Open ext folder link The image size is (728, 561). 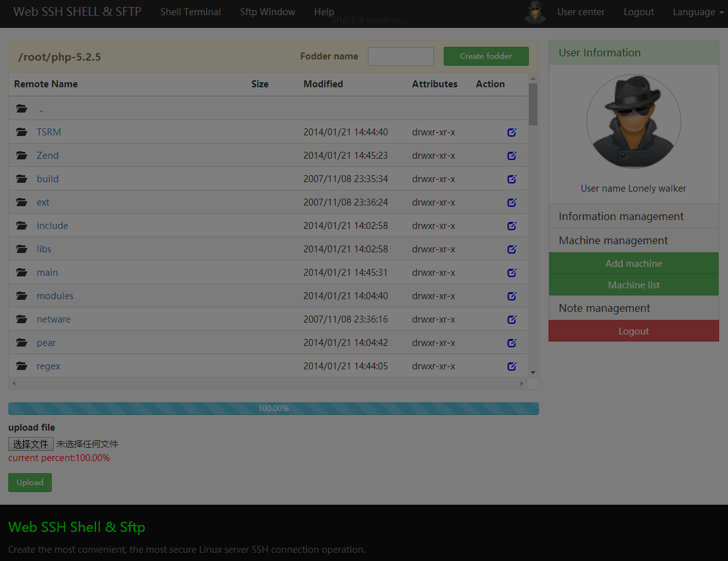43,202
